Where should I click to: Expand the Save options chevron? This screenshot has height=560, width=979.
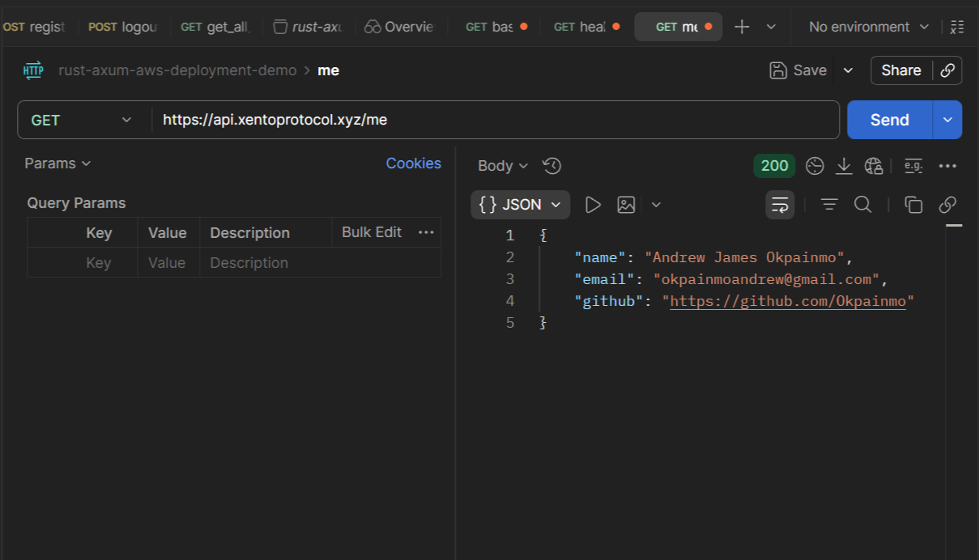click(x=848, y=70)
